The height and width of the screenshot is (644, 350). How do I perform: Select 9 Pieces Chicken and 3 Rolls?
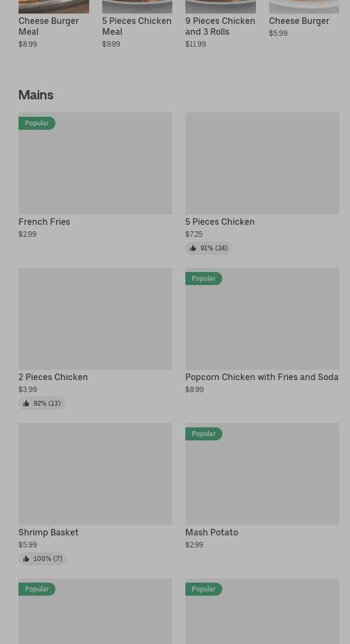click(220, 26)
